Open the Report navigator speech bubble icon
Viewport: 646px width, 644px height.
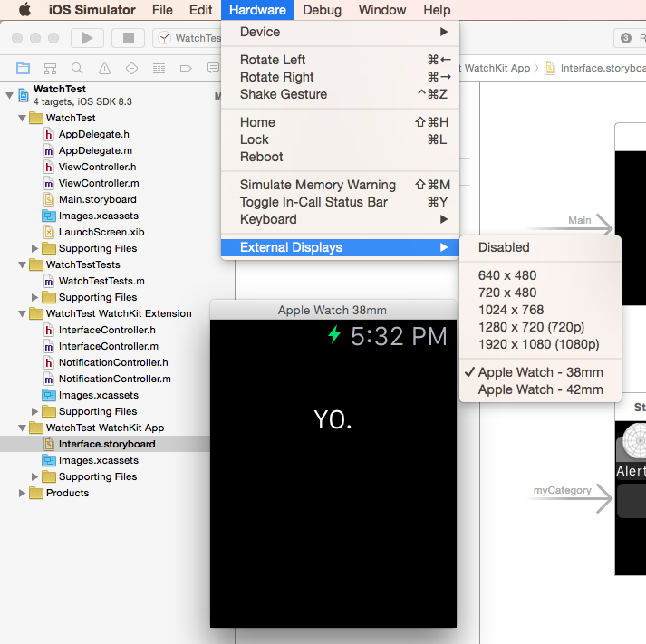213,68
